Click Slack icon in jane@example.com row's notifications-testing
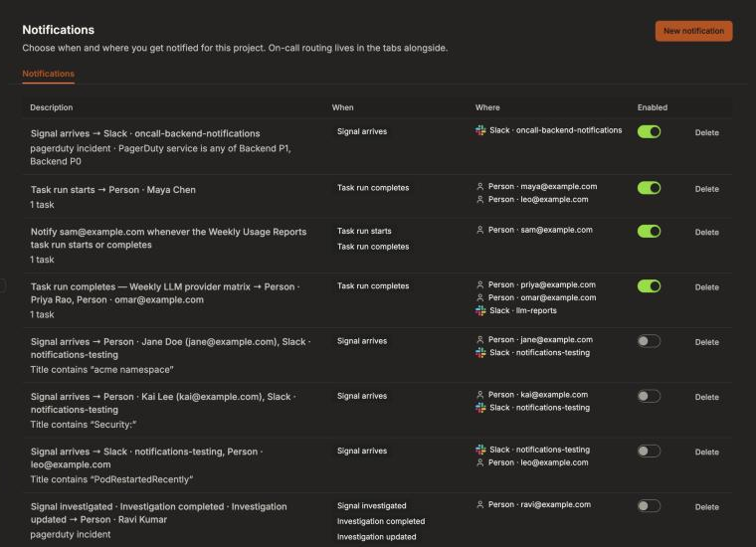This screenshot has height=547, width=756. (480, 353)
